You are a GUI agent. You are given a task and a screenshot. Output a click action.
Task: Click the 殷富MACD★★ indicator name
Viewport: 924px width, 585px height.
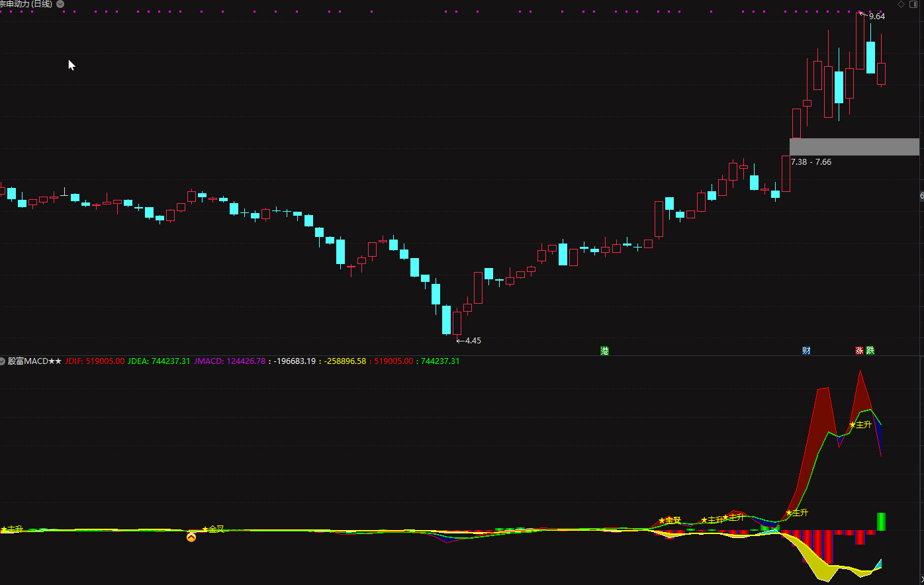[34, 361]
